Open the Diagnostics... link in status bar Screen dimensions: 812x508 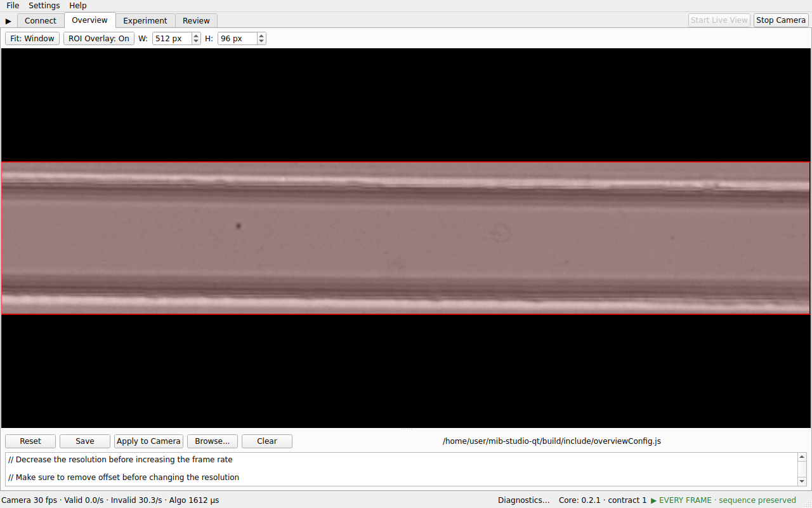[x=524, y=500]
